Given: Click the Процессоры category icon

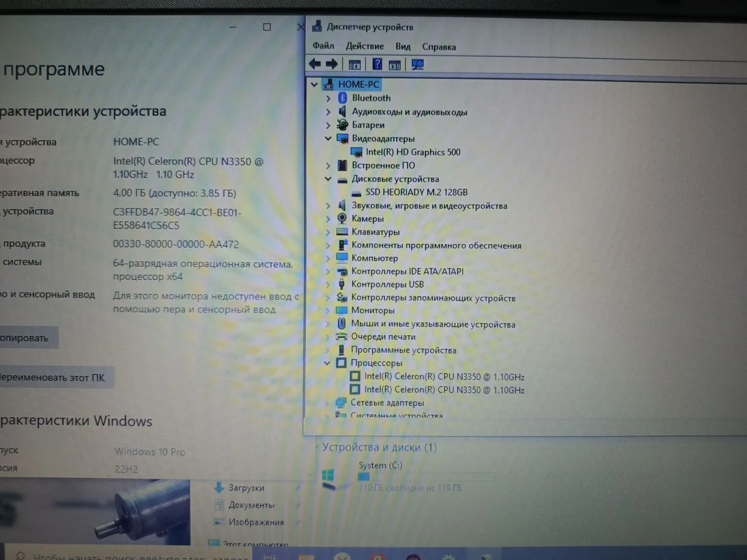Looking at the screenshot, I should [341, 363].
